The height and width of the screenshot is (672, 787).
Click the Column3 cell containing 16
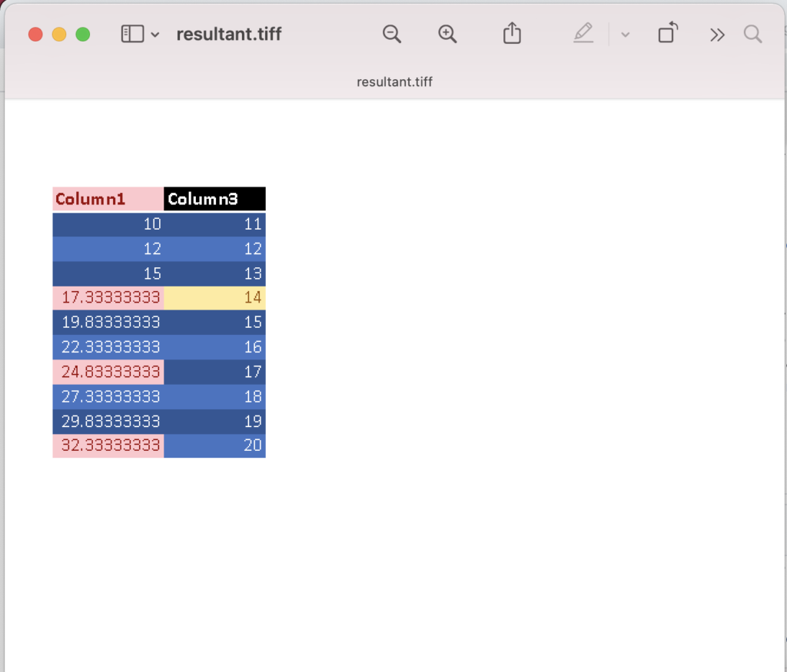point(215,347)
